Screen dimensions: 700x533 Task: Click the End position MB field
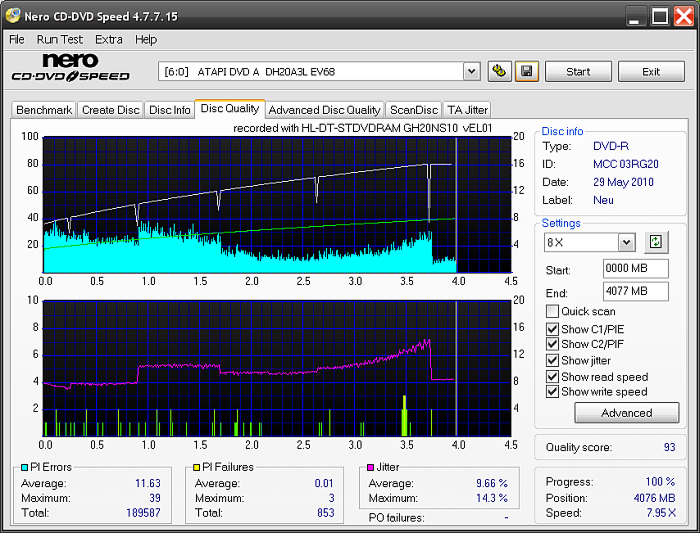635,291
